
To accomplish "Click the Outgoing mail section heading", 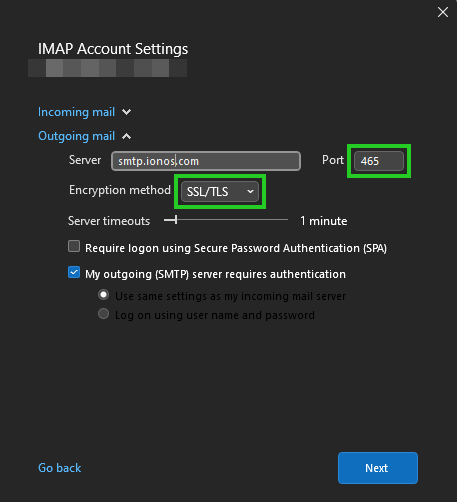I will [x=76, y=136].
